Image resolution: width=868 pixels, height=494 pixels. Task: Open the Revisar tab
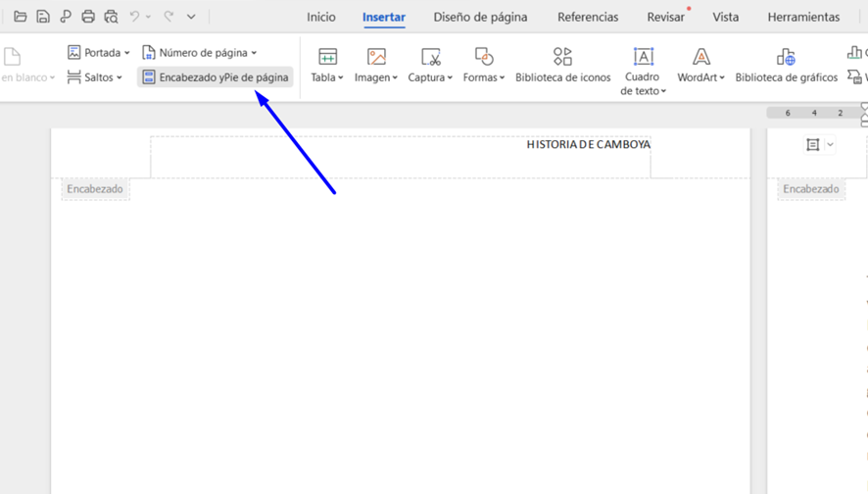[x=666, y=18]
